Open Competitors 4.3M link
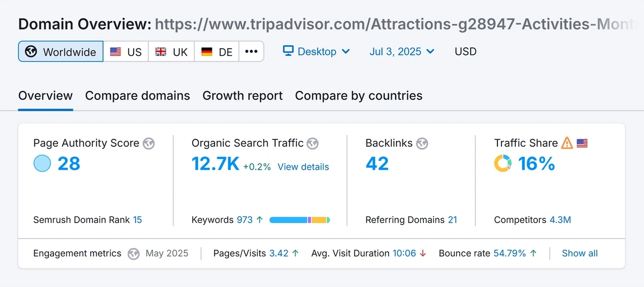Screen dimensions: 644x287 click(560, 220)
